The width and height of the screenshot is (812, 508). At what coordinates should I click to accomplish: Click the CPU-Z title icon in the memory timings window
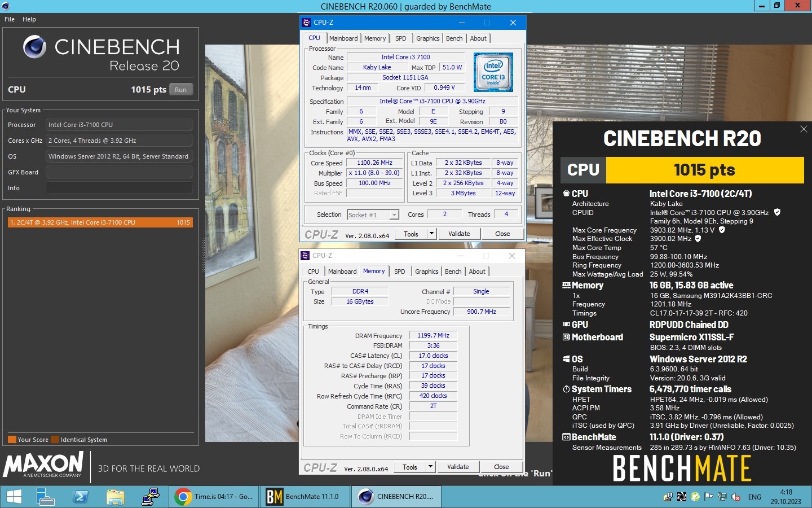coord(305,256)
